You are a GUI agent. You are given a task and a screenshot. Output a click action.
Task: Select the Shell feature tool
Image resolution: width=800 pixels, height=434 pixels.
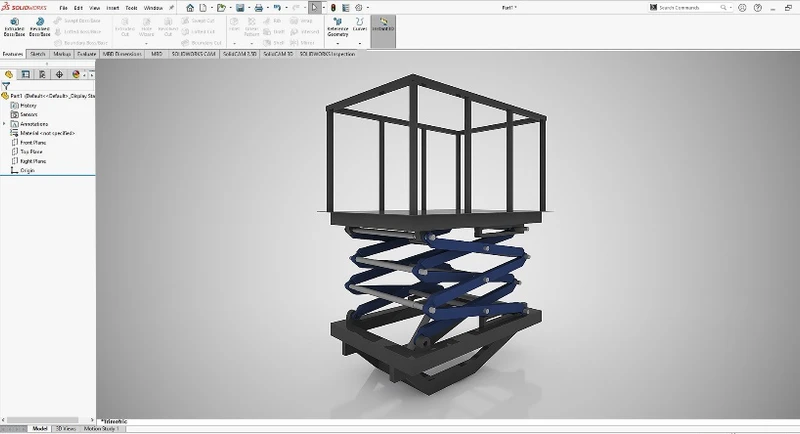coord(274,43)
